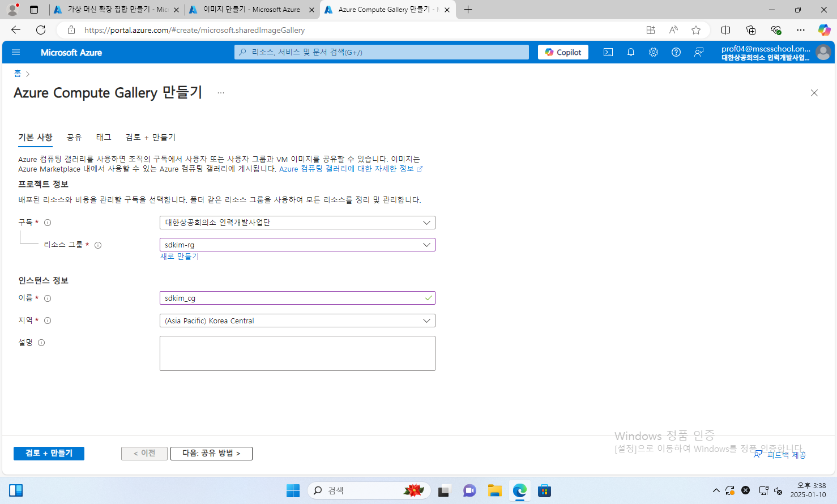This screenshot has width=837, height=504.
Task: Refresh the browser page
Action: (x=41, y=30)
